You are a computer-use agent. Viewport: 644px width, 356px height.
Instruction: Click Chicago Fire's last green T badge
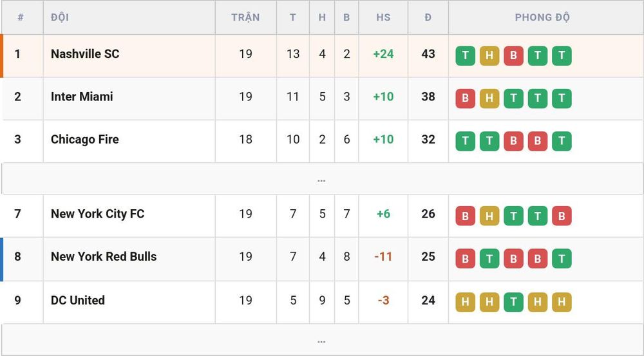click(562, 141)
